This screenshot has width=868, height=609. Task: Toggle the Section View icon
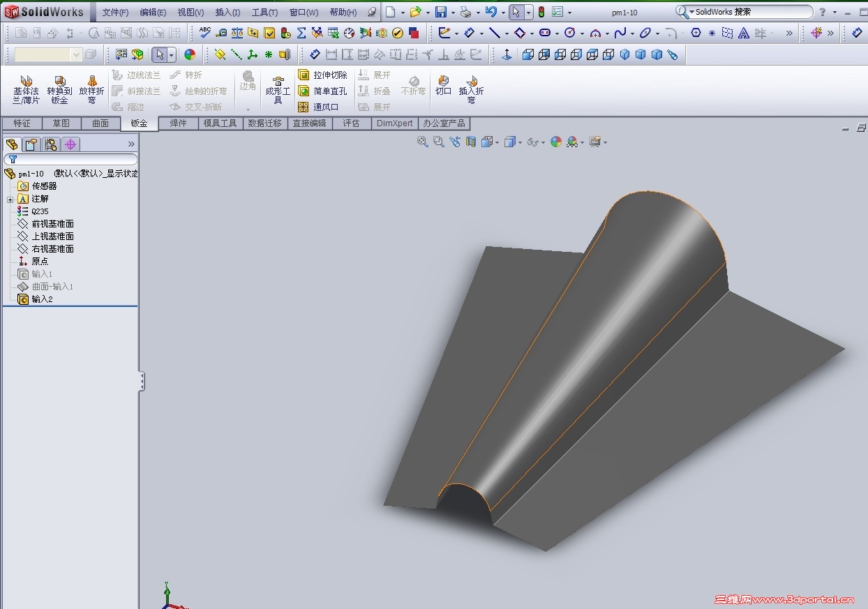471,142
